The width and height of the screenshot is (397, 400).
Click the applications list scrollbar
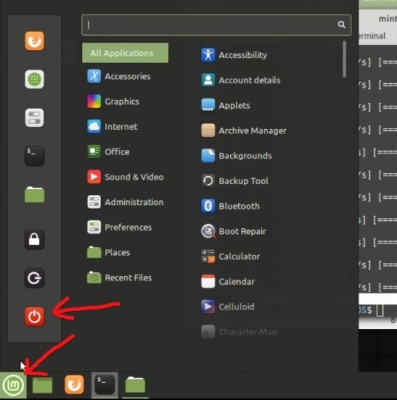click(x=344, y=59)
